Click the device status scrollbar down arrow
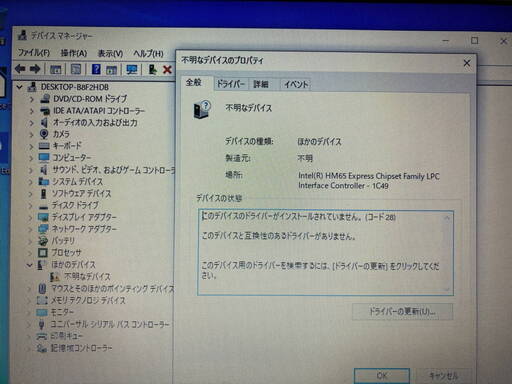Screen dimensions: 512x384 pos(447,289)
